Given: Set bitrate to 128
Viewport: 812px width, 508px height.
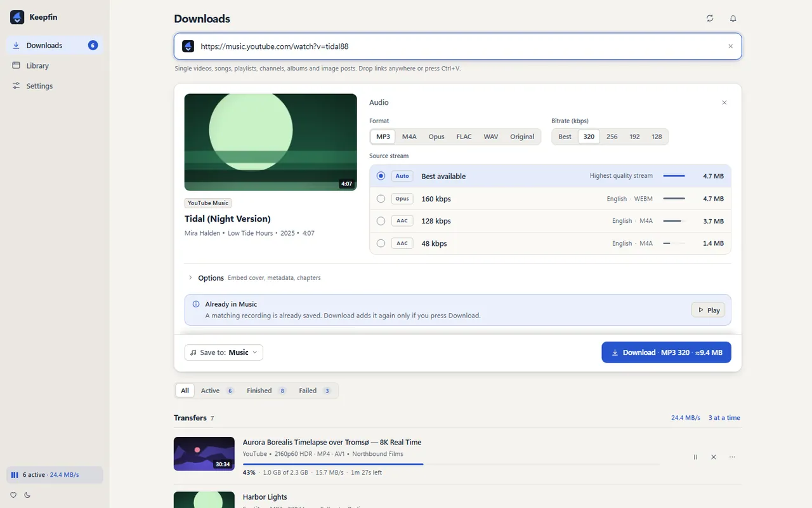Looking at the screenshot, I should tap(657, 137).
